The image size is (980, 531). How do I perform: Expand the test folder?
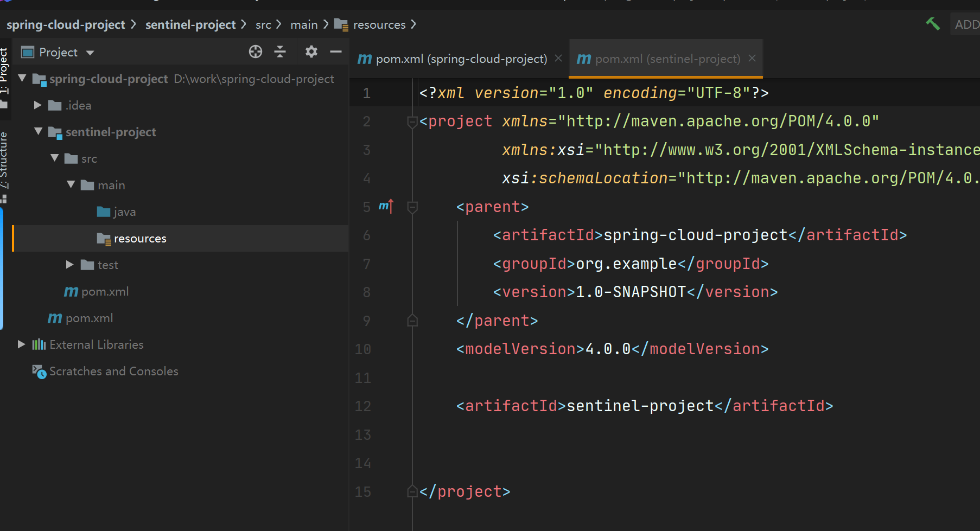69,265
